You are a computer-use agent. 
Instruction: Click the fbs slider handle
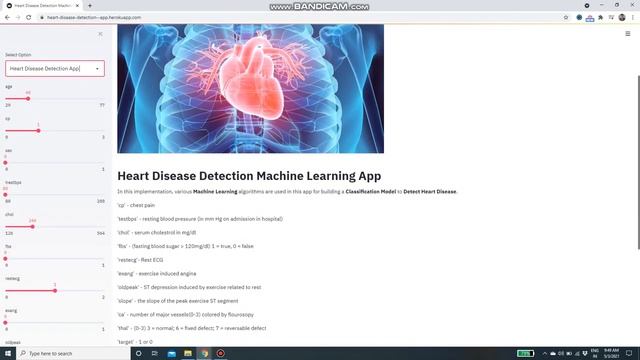pos(5,258)
